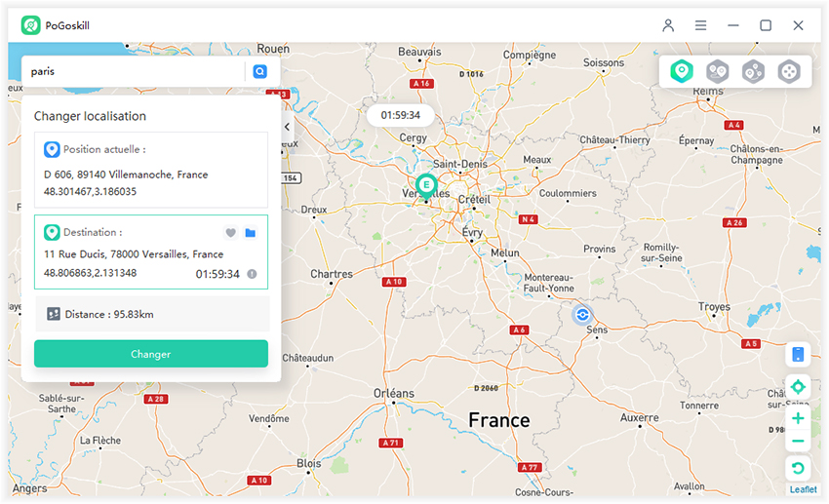This screenshot has height=504, width=829.
Task: Open the user account icon
Action: pos(668,25)
